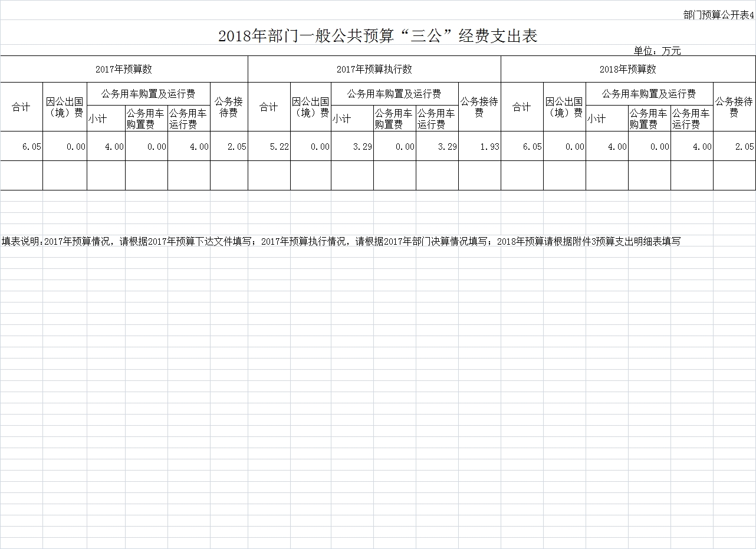Click the 1.93 公务接待费 execution value

(479, 146)
